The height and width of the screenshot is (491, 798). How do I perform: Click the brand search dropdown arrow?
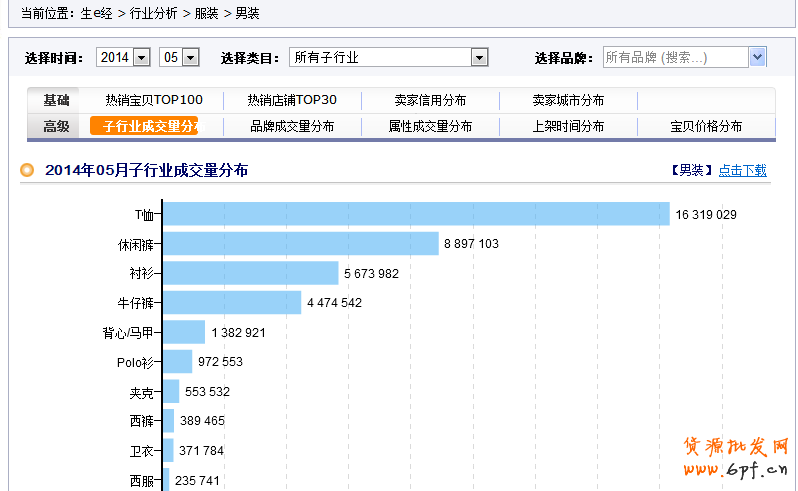point(757,57)
